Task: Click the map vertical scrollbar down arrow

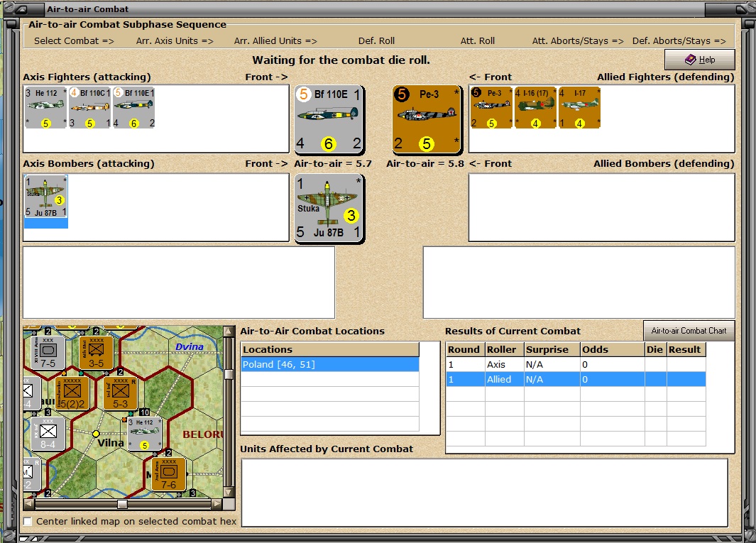Action: click(229, 492)
